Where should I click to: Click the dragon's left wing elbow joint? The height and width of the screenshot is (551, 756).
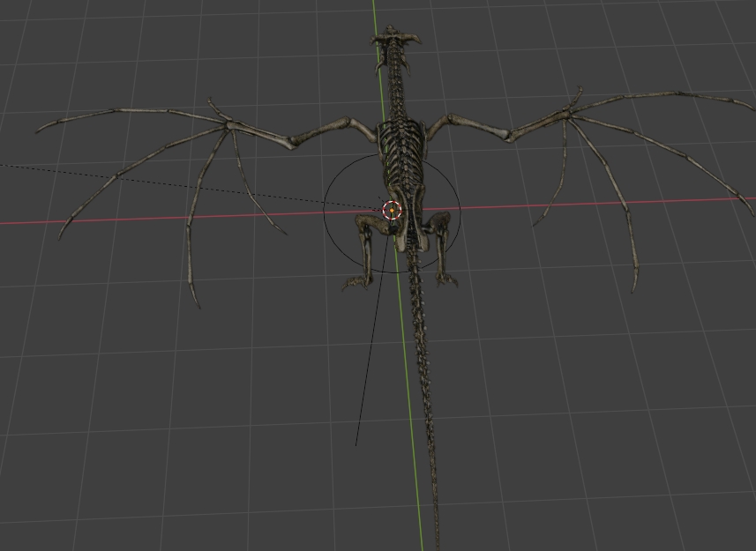tap(291, 144)
